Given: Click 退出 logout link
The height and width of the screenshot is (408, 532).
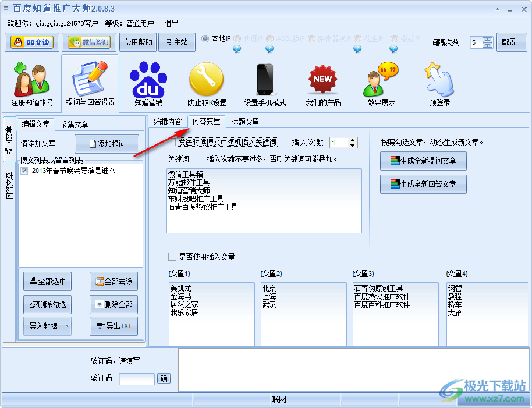Looking at the screenshot, I should coord(171,23).
